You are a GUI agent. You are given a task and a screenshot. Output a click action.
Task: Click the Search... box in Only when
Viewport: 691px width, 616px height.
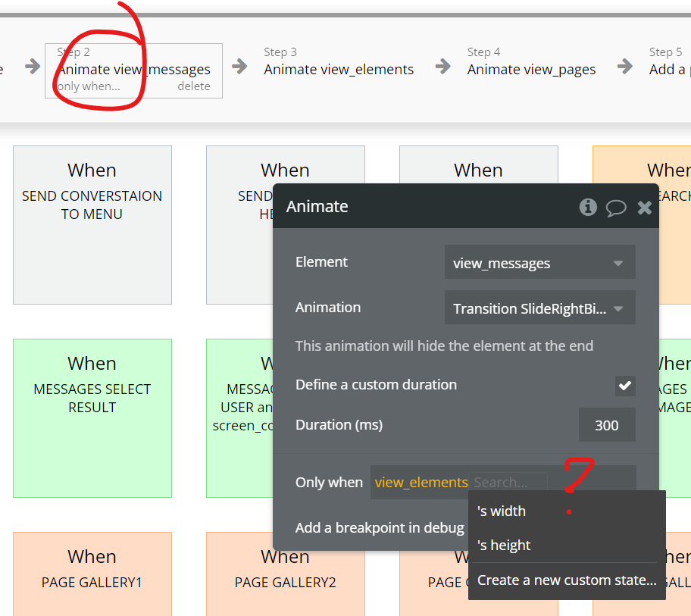[508, 482]
